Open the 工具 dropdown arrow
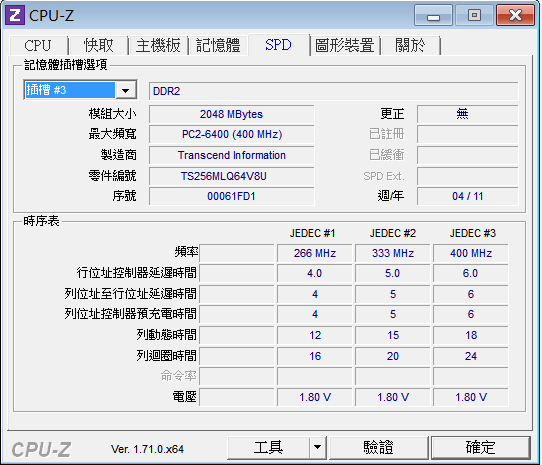The height and width of the screenshot is (465, 542). 317,447
